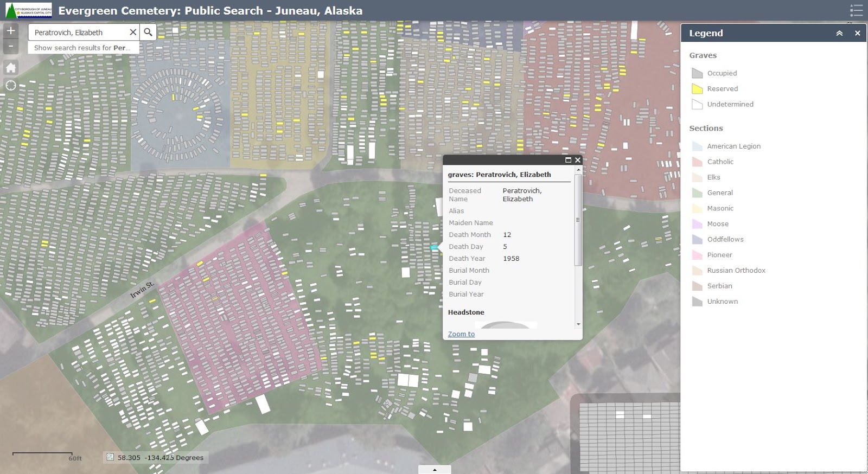This screenshot has width=868, height=474.
Task: Click the headstone photo thumbnail
Action: 506,325
